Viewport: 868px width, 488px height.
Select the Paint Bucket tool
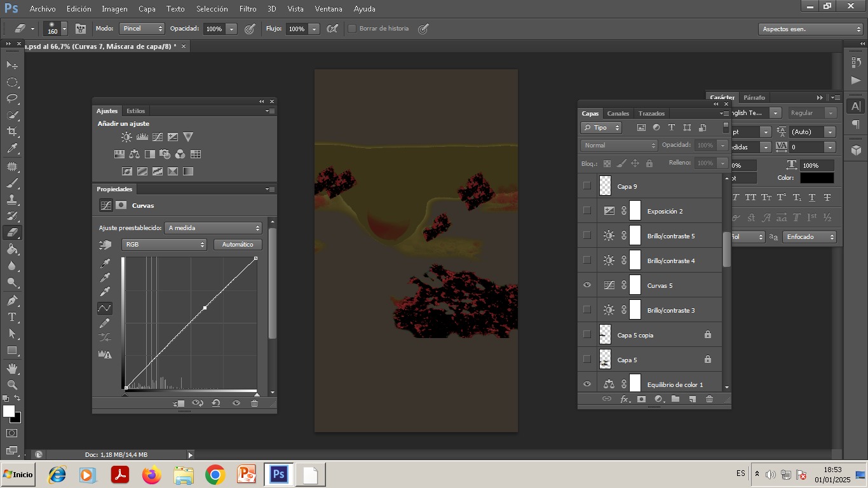click(x=12, y=249)
